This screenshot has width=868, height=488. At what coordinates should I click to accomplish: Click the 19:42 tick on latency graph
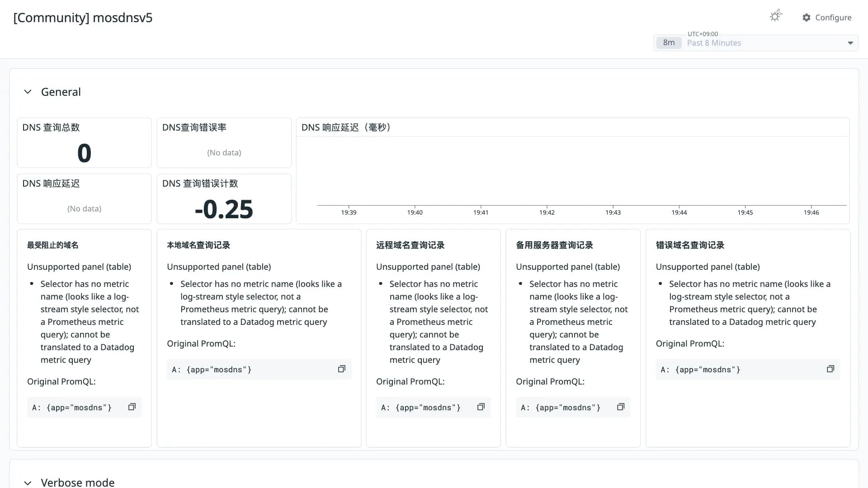(x=547, y=212)
